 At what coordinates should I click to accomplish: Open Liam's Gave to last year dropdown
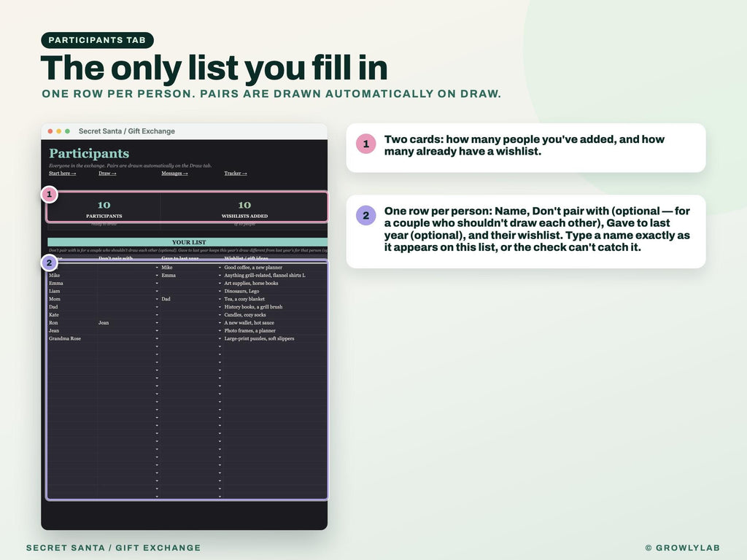coord(220,291)
